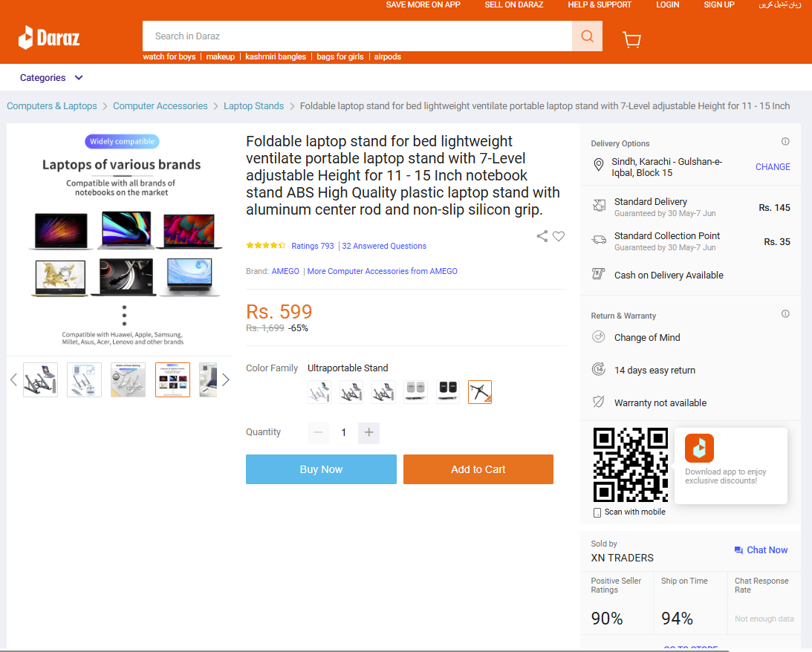Open the shopping cart icon
The image size is (812, 652).
point(631,39)
